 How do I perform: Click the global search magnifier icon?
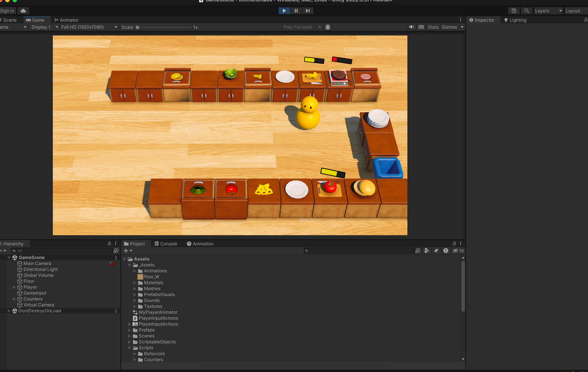(x=527, y=11)
